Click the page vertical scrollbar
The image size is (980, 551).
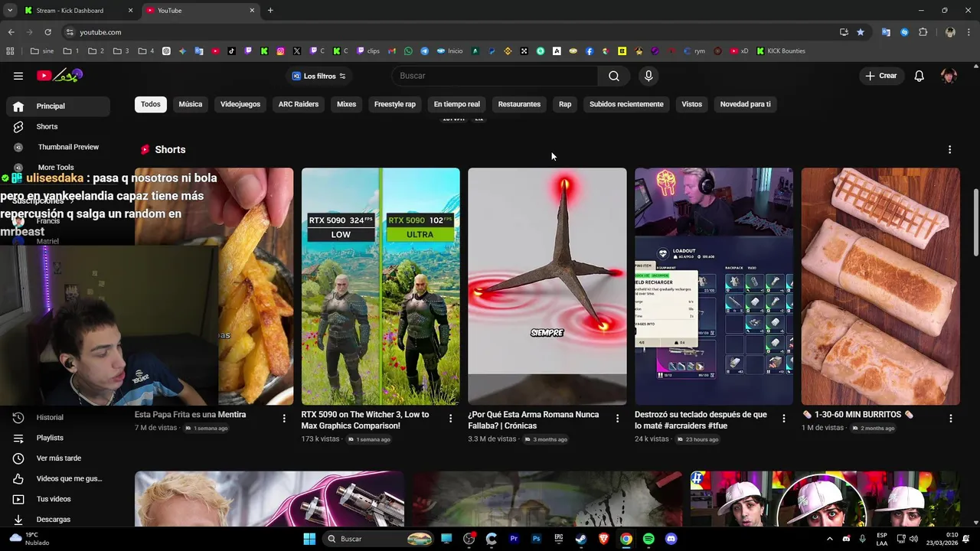click(x=975, y=222)
